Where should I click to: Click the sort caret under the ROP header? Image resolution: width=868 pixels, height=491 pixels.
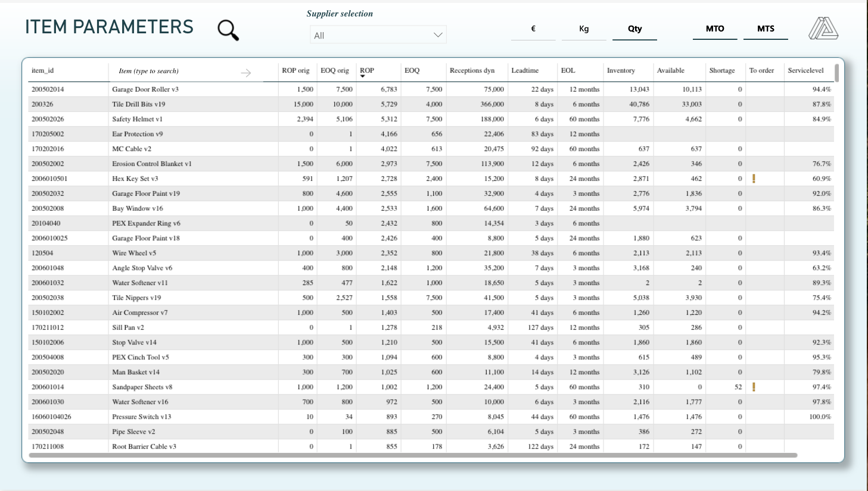point(363,76)
